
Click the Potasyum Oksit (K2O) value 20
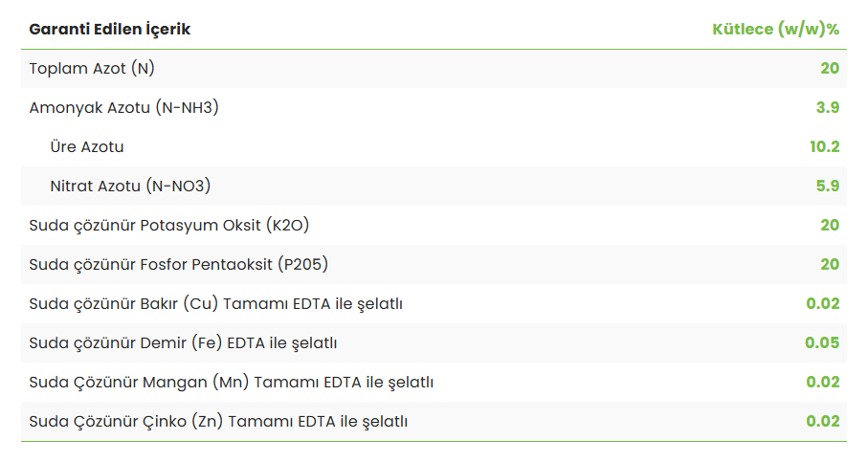pyautogui.click(x=829, y=225)
